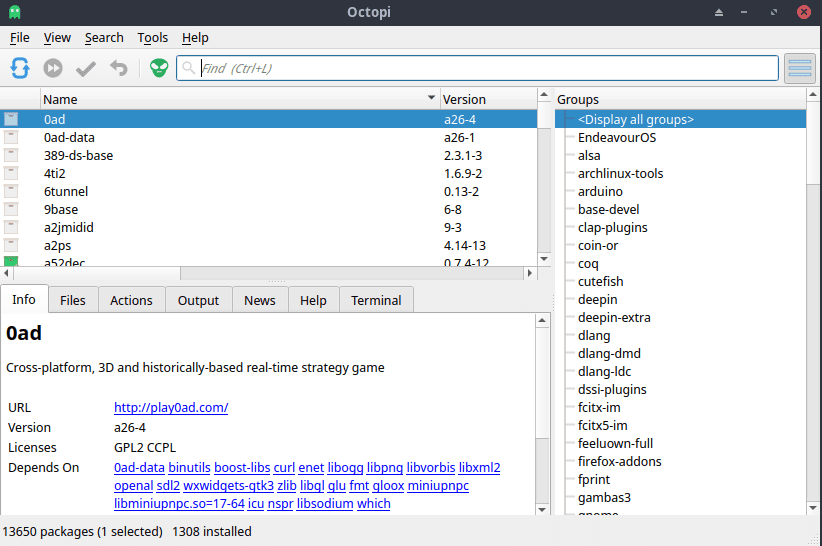
Task: Open the Help menu
Action: 195,38
